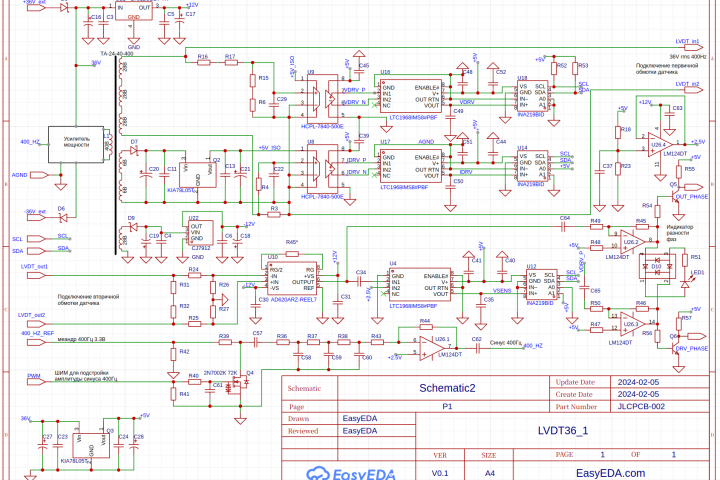
Task: Select the U12 INA219BID chip
Action: (x=541, y=285)
